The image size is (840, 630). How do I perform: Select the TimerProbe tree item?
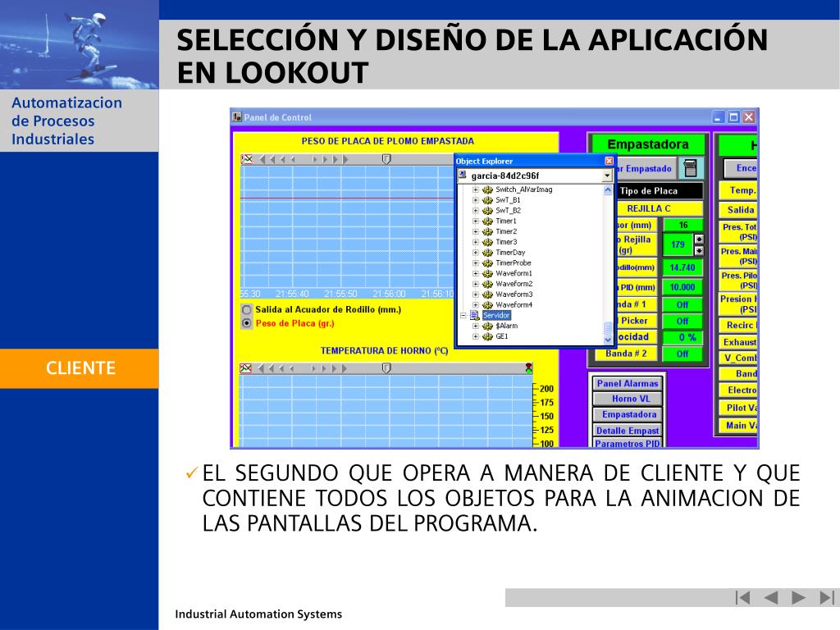[514, 263]
